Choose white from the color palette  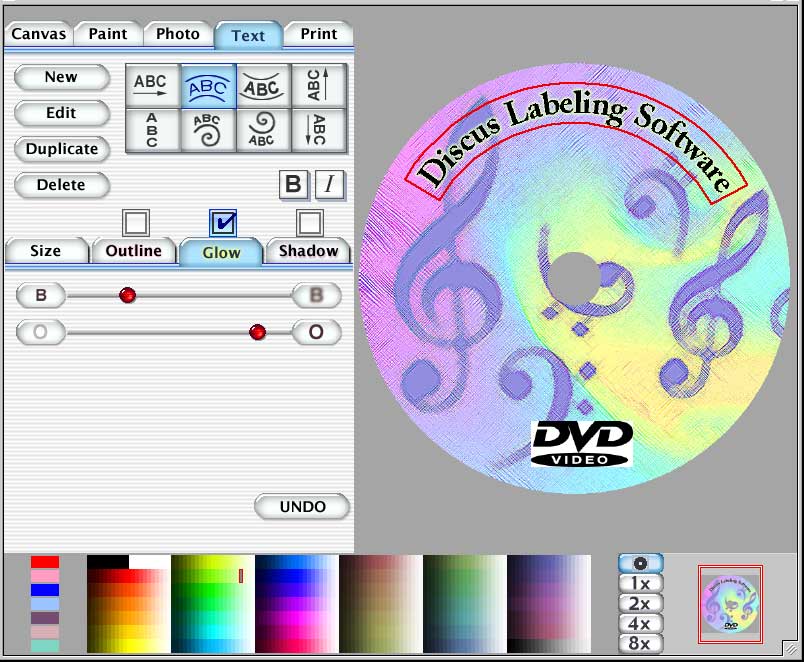coord(149,562)
